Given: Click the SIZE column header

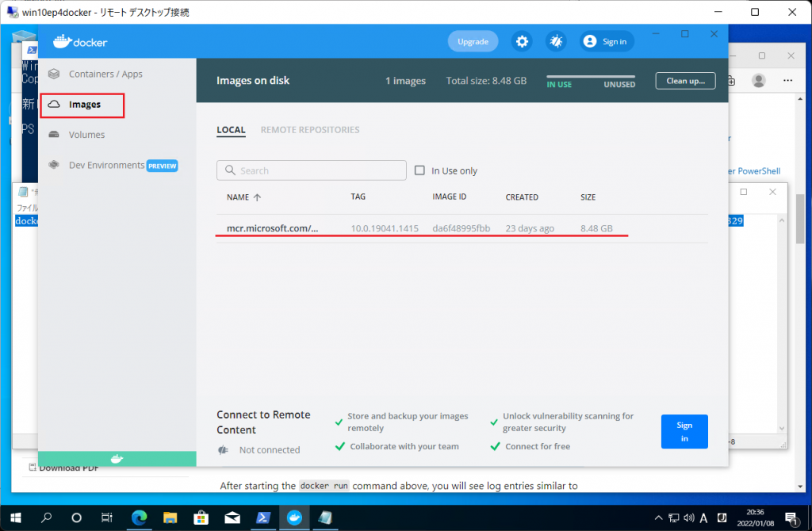Looking at the screenshot, I should pos(588,197).
